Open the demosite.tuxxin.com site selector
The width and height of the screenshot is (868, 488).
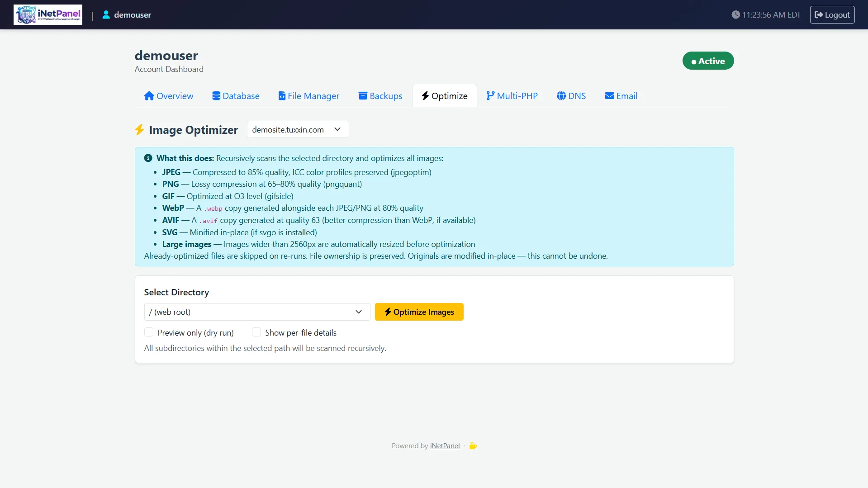(x=297, y=129)
